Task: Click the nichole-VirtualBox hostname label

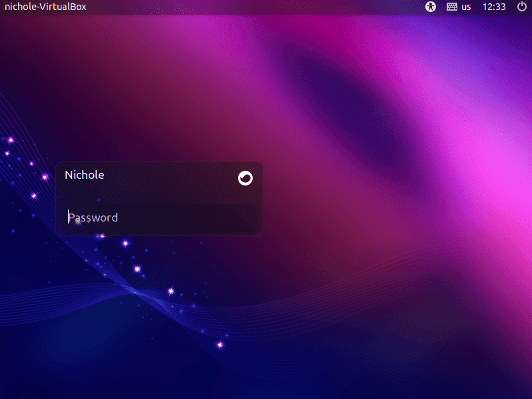Action: tap(45, 7)
